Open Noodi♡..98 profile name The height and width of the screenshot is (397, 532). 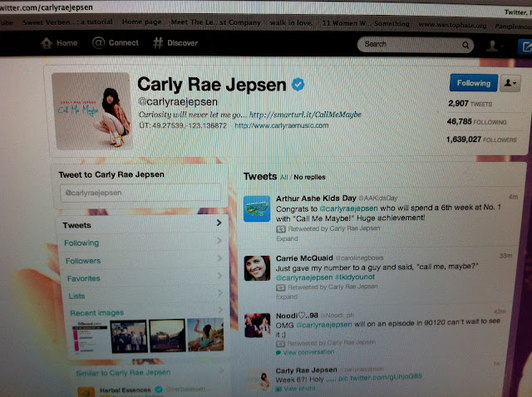click(x=297, y=316)
